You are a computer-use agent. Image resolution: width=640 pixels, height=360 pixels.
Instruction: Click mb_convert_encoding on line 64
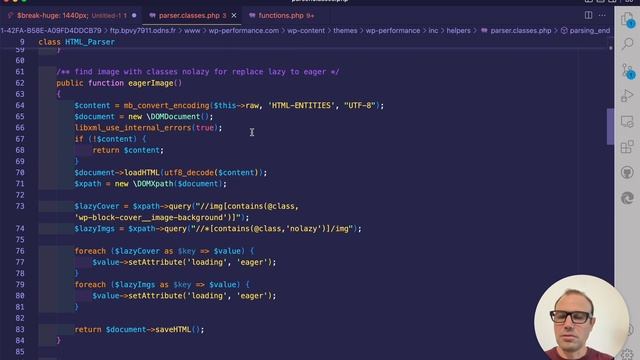click(x=167, y=105)
